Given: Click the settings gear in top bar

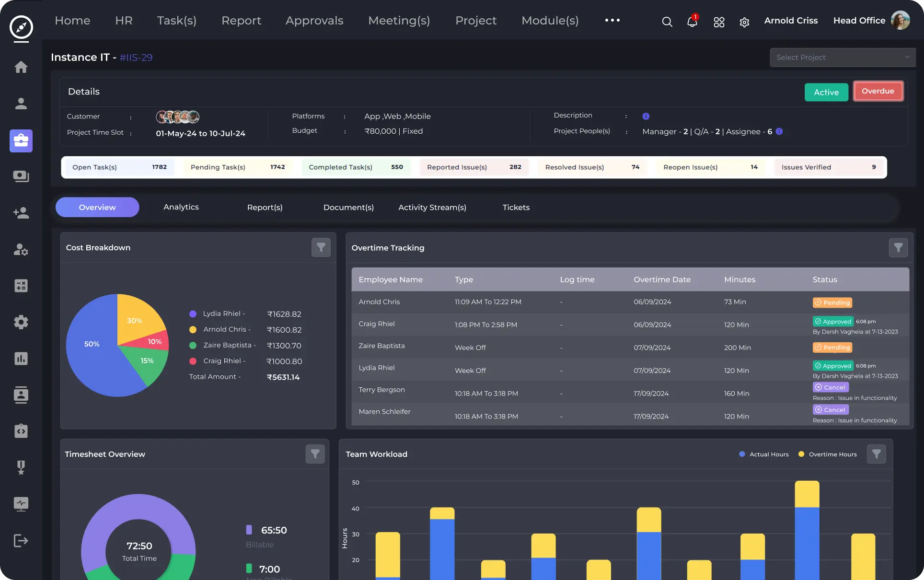Looking at the screenshot, I should (744, 22).
